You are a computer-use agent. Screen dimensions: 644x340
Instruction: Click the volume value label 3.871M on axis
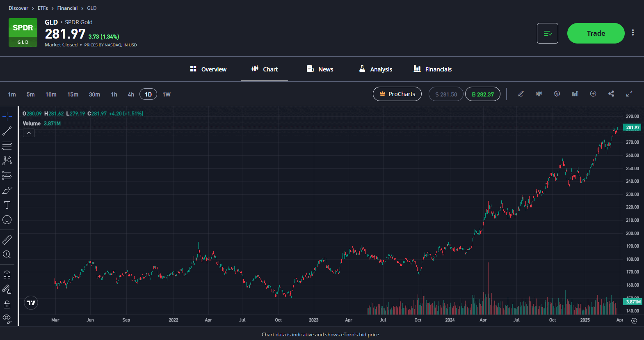pos(632,302)
